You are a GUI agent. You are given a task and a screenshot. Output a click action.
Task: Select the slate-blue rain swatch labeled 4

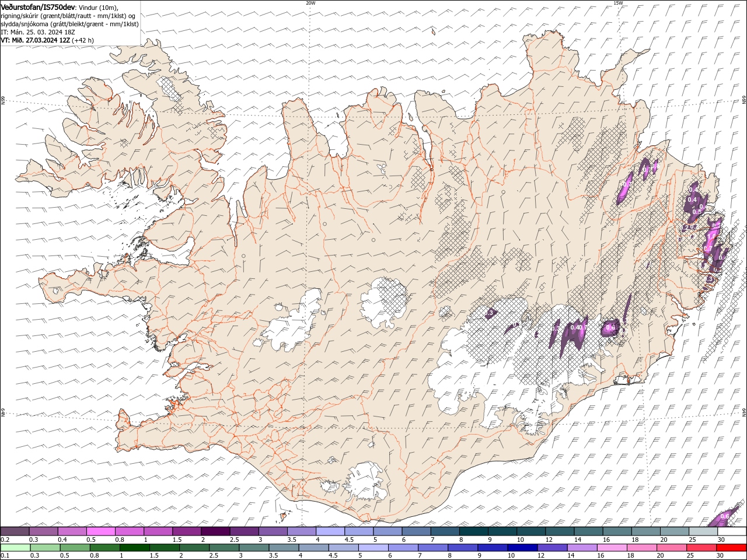click(314, 548)
